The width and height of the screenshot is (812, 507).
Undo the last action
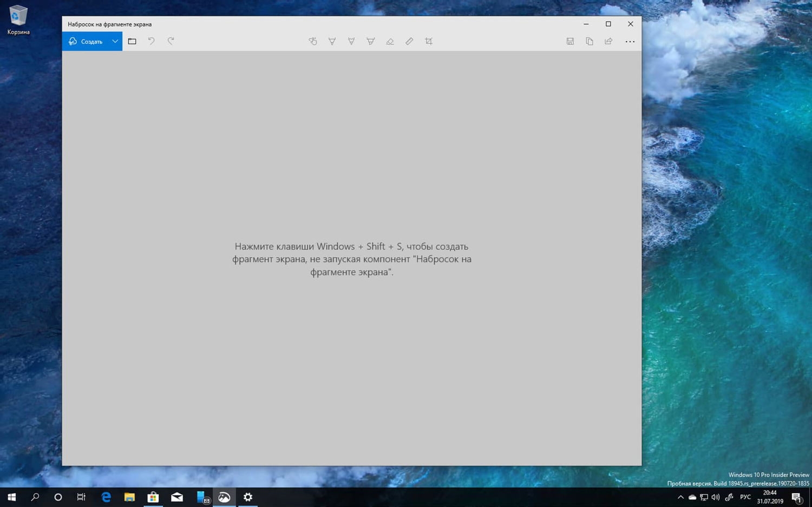[152, 41]
